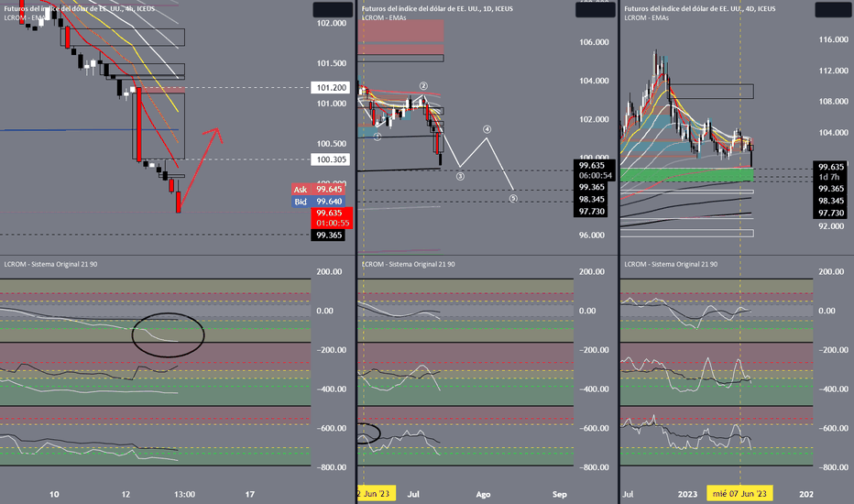
Task: Click the 99.365 level label in 4D chart
Action: (x=830, y=189)
